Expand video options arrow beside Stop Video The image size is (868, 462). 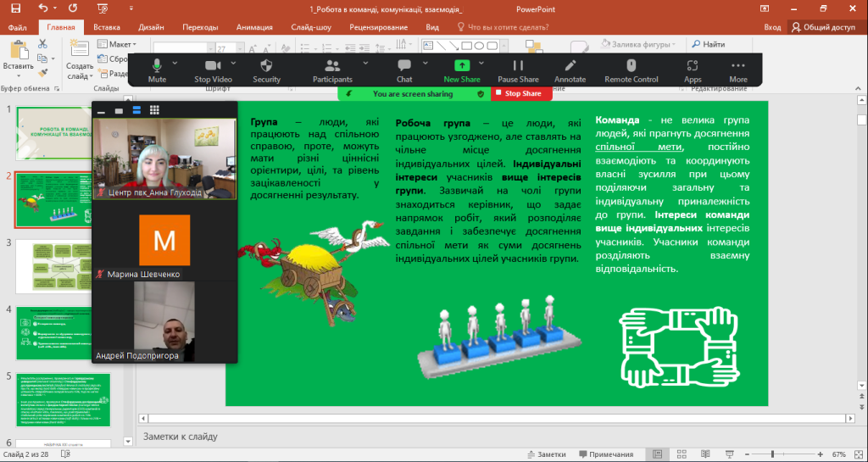coord(233,63)
